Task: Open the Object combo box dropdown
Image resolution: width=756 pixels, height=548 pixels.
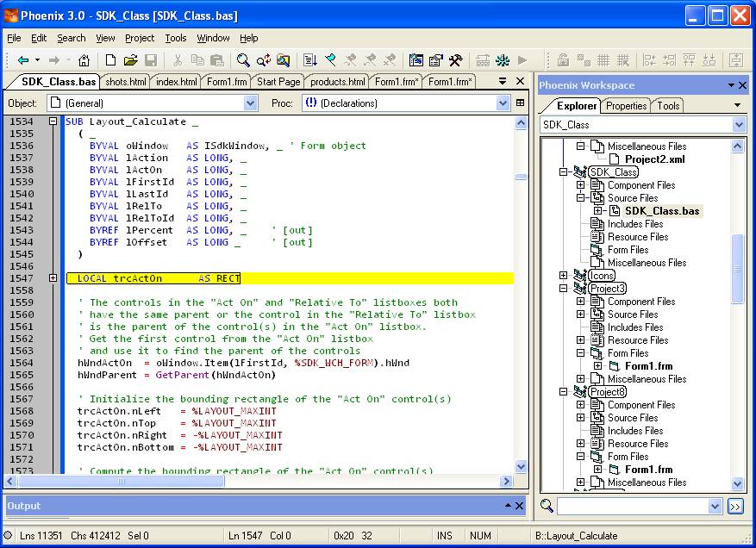Action: click(250, 103)
